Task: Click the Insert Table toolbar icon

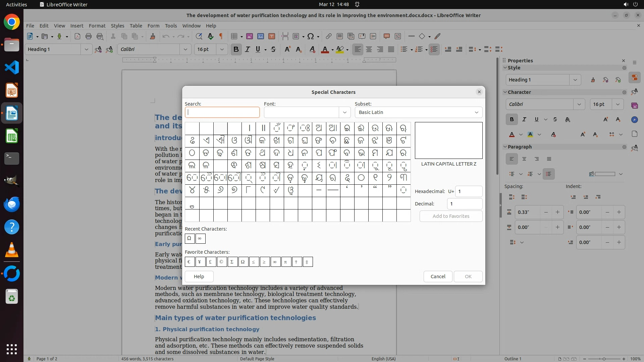Action: [x=234, y=36]
